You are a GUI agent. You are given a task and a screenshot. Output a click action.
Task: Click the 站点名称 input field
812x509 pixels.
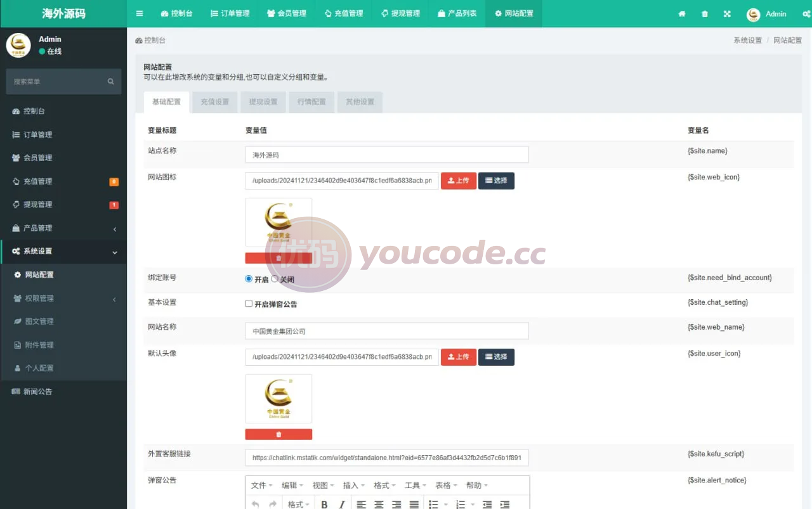[387, 155]
